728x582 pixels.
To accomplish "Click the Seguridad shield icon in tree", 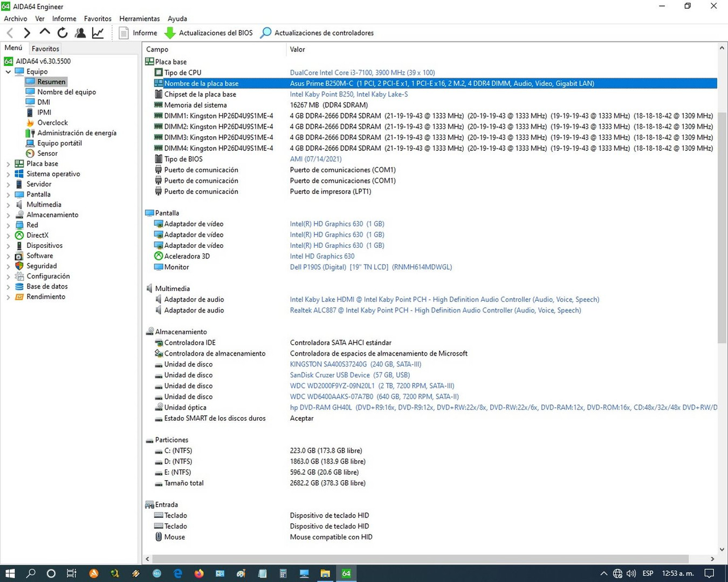I will coord(19,266).
